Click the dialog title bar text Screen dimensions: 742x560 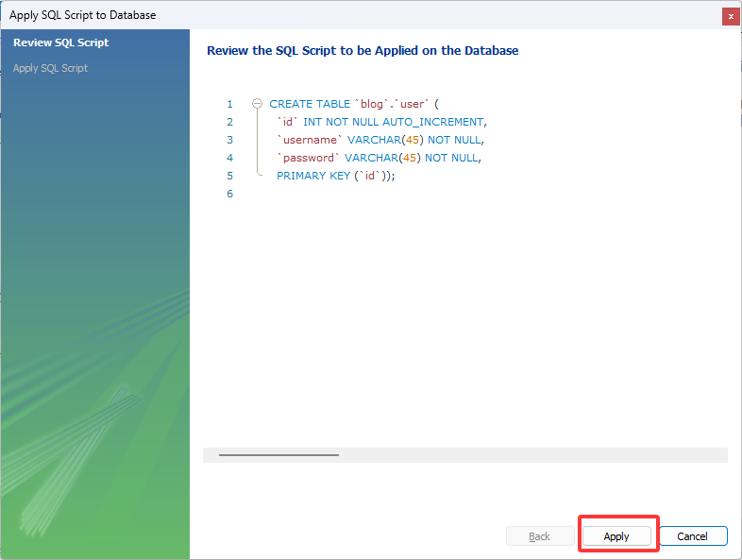pyautogui.click(x=83, y=15)
